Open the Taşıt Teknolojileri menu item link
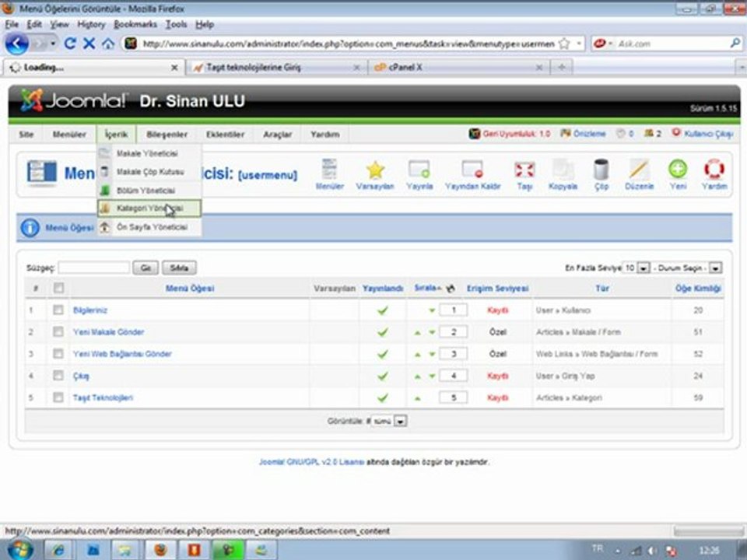Viewport: 747px width, 560px height. 103,397
